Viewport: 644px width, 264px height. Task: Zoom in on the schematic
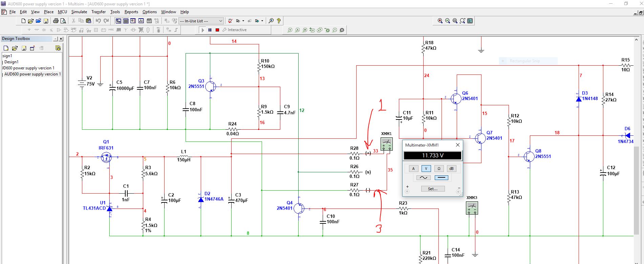pyautogui.click(x=440, y=21)
